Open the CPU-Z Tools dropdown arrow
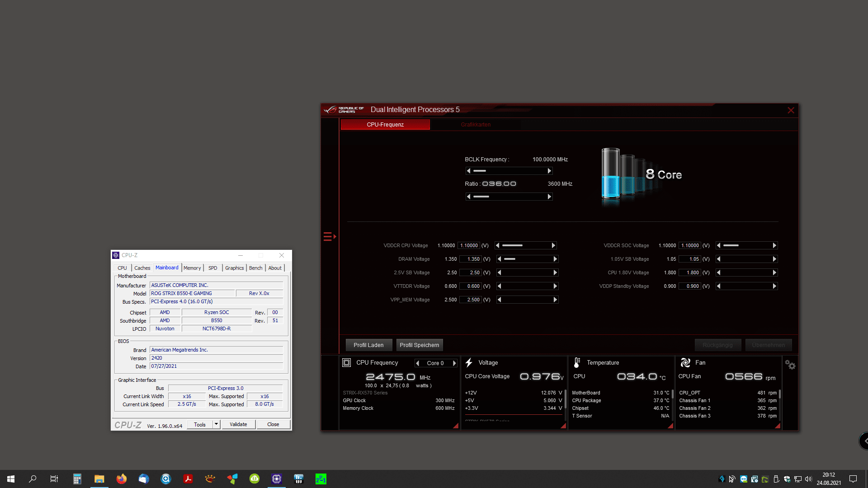868x488 pixels. pyautogui.click(x=216, y=424)
